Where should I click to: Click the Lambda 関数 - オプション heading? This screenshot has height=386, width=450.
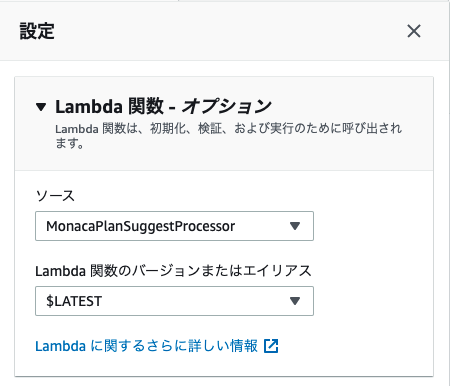163,107
